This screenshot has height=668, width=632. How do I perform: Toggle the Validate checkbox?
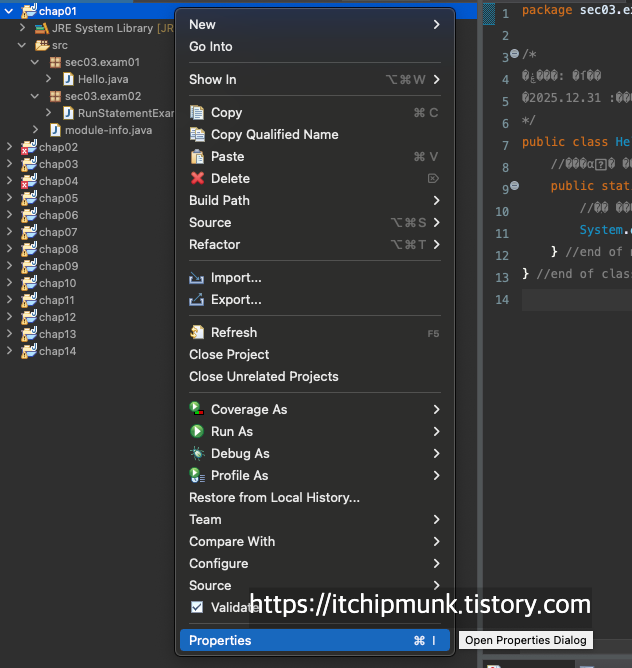[197, 607]
